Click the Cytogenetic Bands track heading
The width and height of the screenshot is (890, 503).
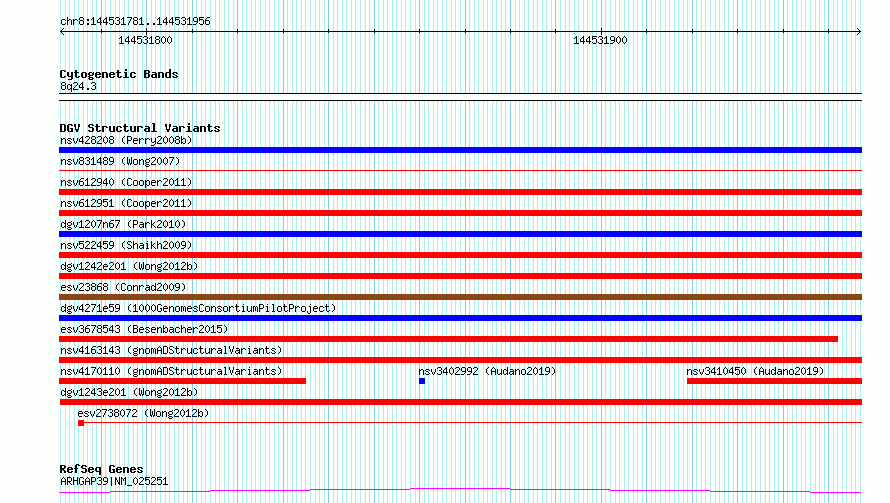[119, 74]
